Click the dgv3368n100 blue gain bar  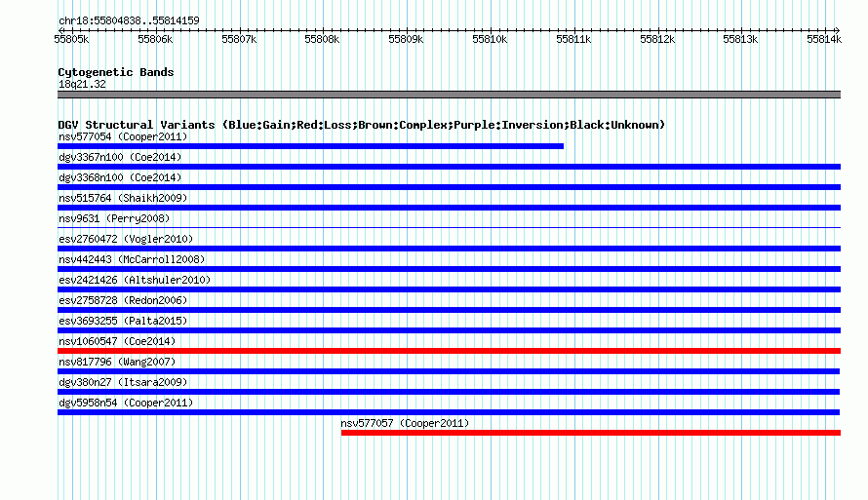(449, 187)
